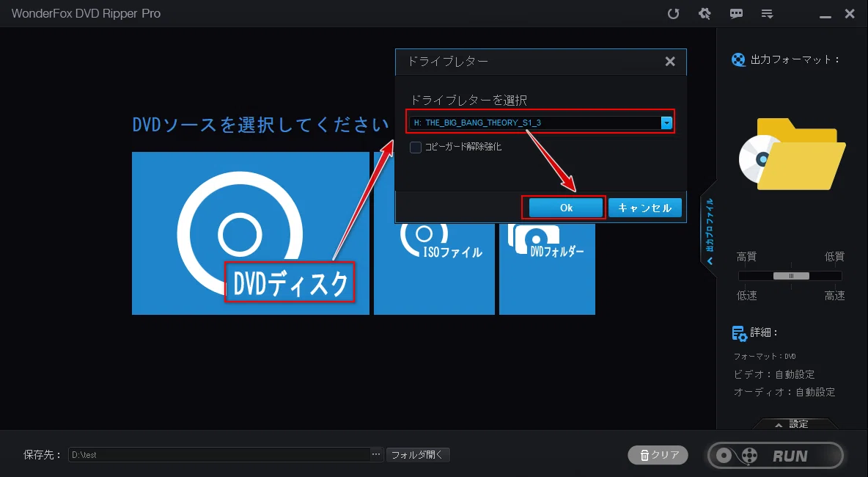Adjust the quality/speed slider handle
Viewport: 868px width, 477px height.
point(791,276)
